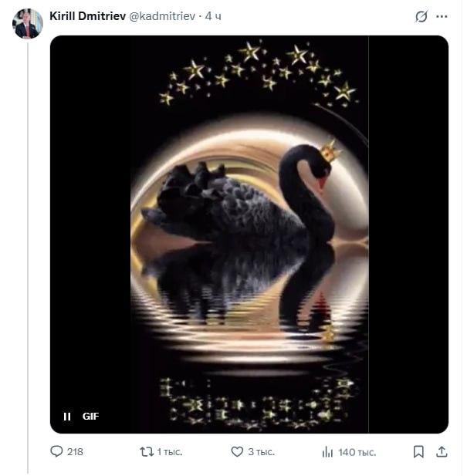Open Kirill Dmitriev's profile avatar

pyautogui.click(x=27, y=24)
